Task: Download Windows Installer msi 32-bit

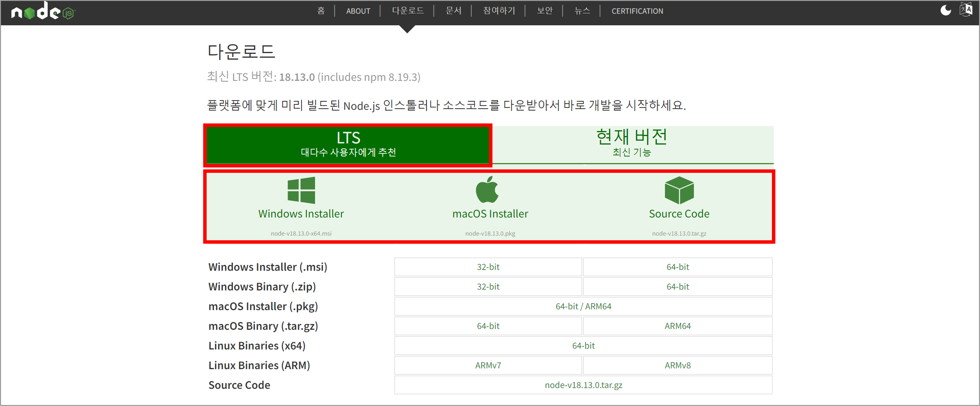Action: pos(488,267)
